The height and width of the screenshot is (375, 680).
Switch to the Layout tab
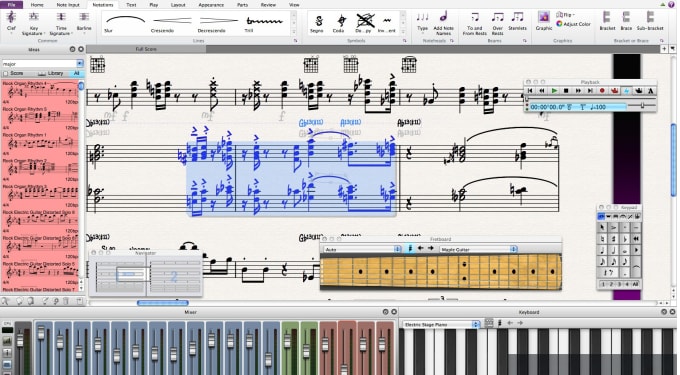tap(178, 5)
